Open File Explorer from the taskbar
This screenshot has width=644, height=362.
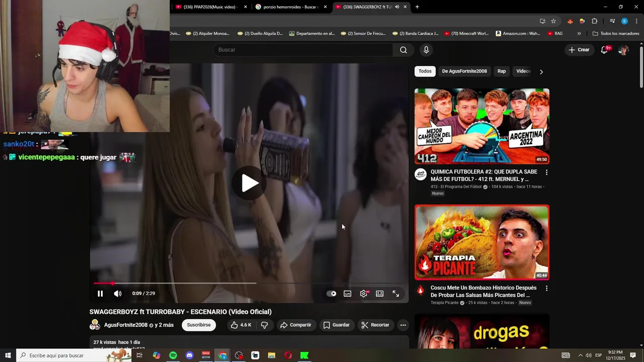coord(272,355)
